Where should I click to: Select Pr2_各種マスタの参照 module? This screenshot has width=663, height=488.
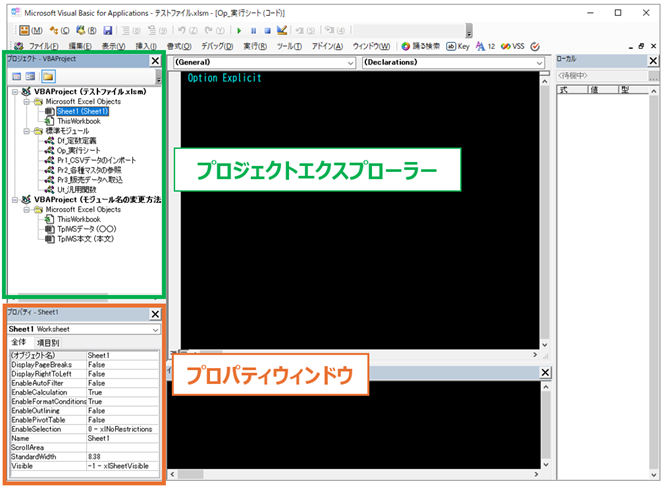[x=89, y=170]
